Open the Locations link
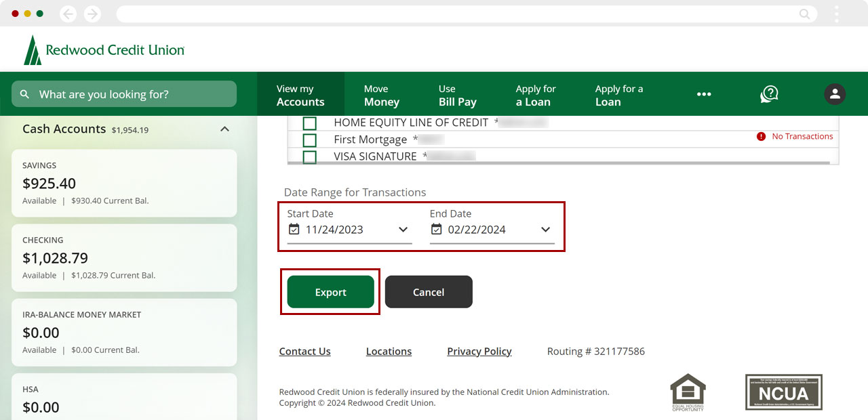The width and height of the screenshot is (868, 420). [389, 352]
